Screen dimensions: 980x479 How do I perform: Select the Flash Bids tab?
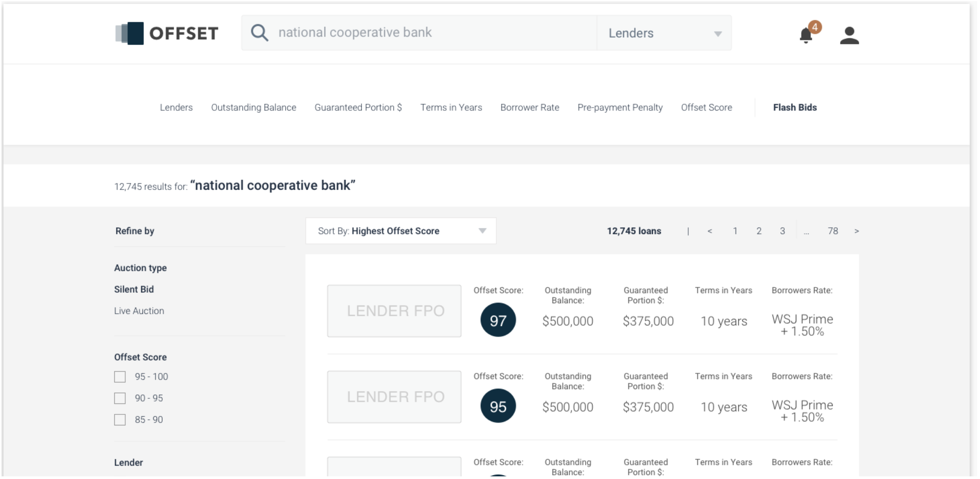pos(794,108)
